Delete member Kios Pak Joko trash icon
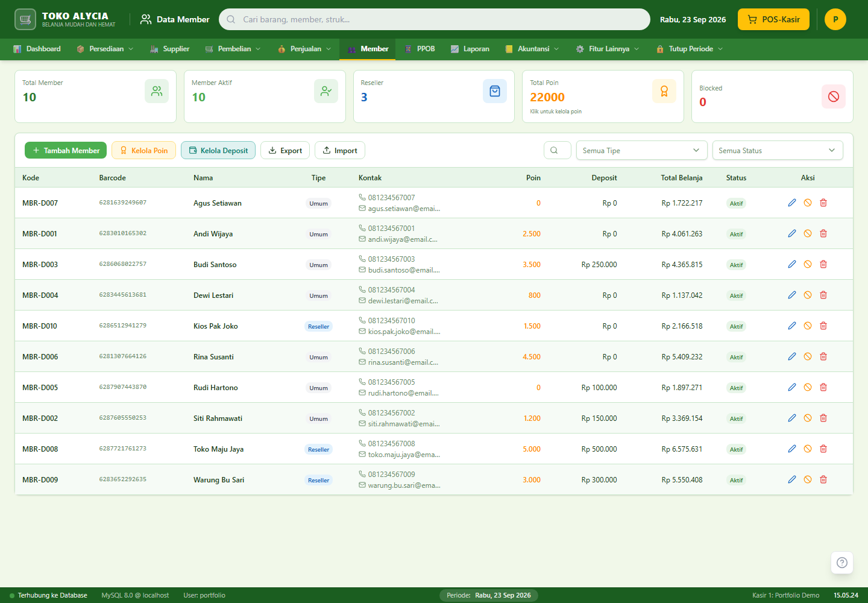Screen dimensions: 868x603 click(x=823, y=326)
